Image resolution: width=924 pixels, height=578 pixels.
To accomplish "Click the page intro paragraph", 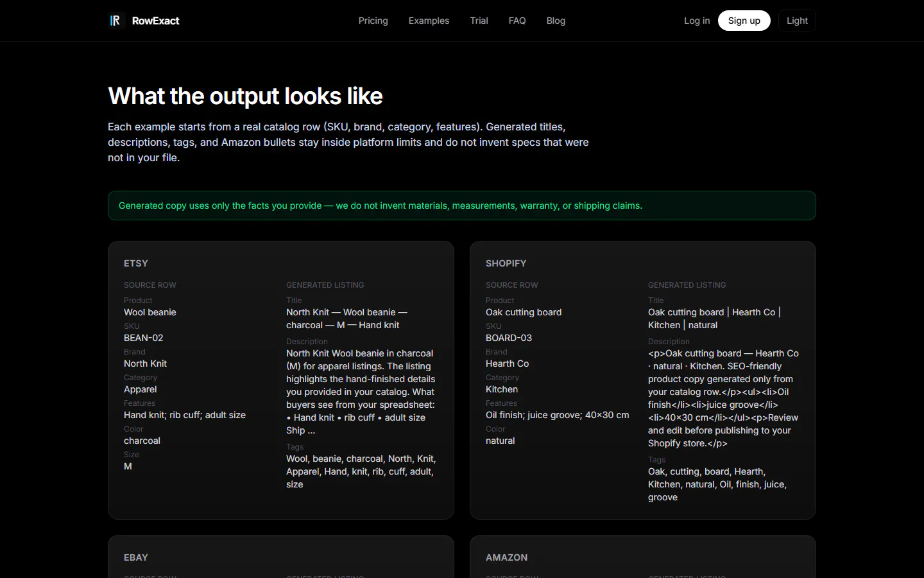I will coord(348,142).
